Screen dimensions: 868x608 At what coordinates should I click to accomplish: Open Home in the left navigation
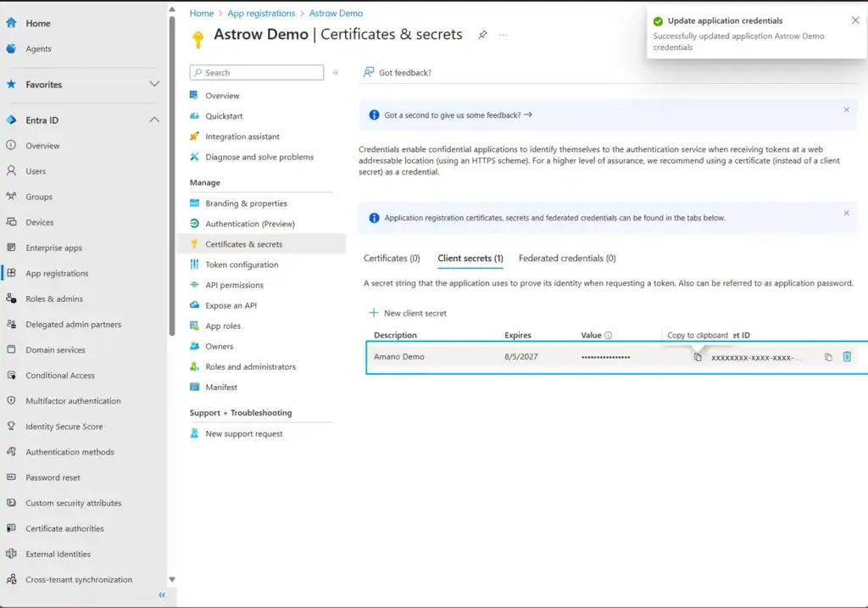tap(37, 23)
